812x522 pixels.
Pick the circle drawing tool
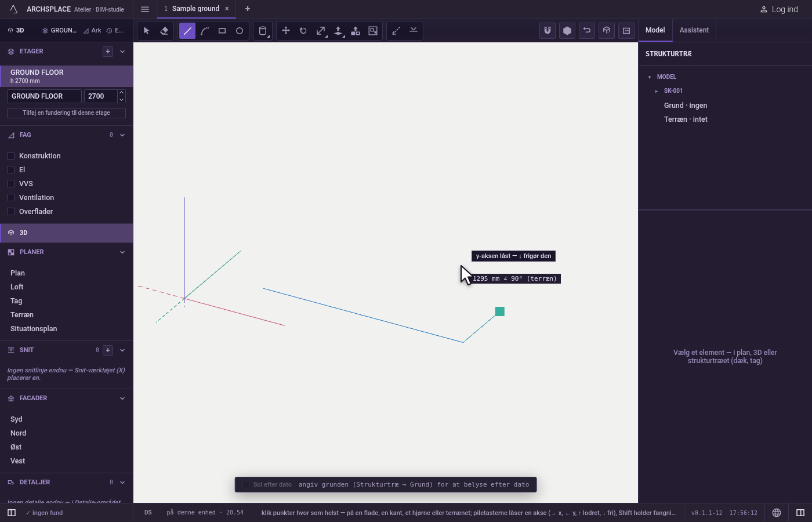(240, 31)
